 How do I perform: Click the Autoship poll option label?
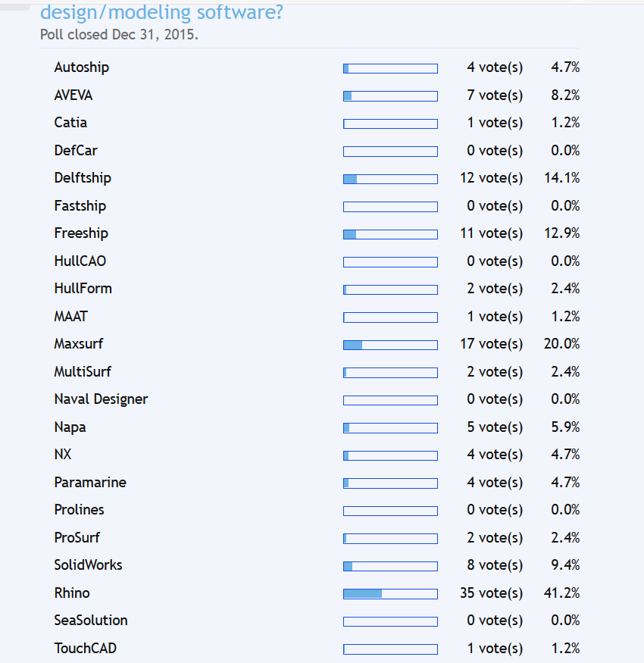[82, 67]
